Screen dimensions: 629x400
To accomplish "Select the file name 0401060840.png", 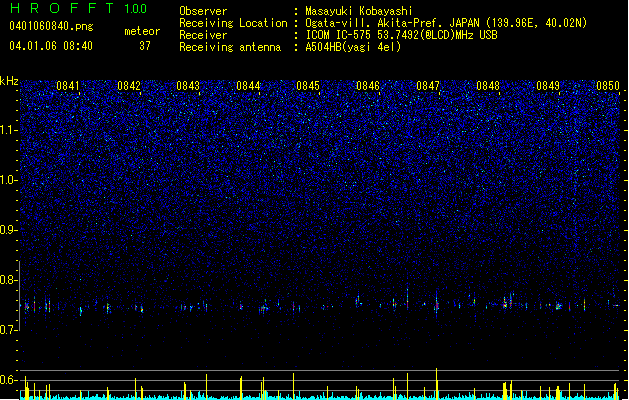I will (x=51, y=26).
